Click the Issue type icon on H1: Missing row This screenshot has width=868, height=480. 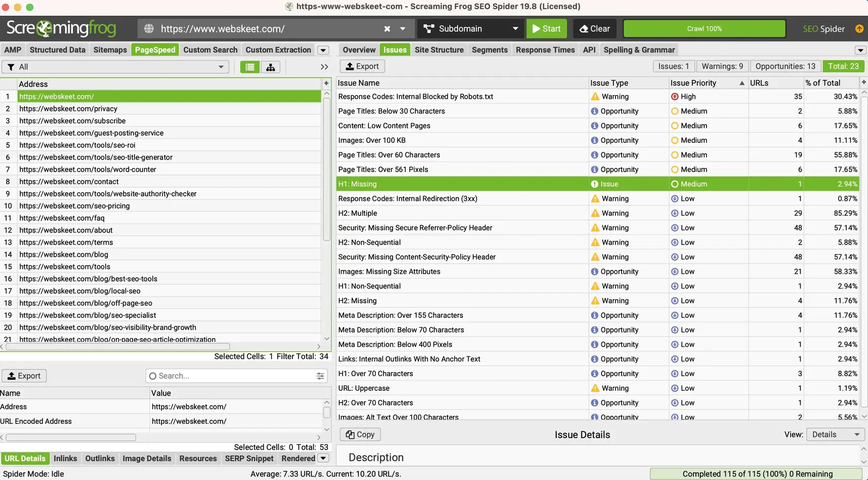[x=595, y=184]
